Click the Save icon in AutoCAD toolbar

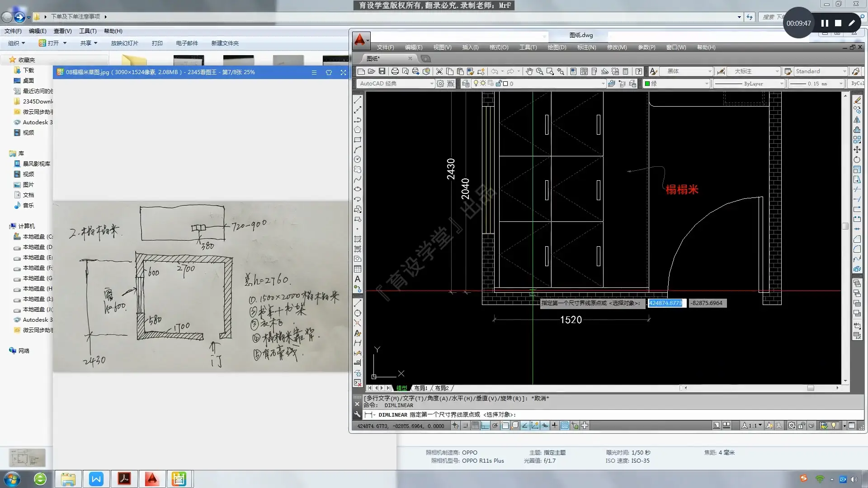click(382, 71)
